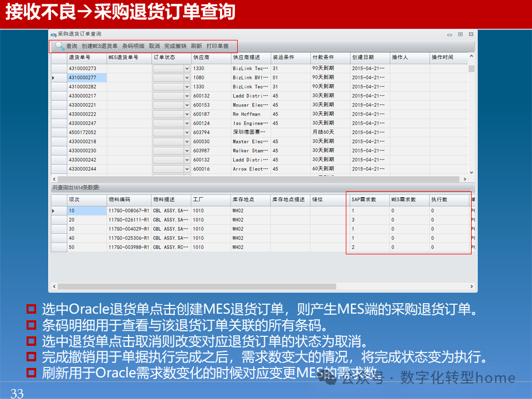Open order status dropdown for 4330000218
This screenshot has height=399, width=532.
(187, 142)
